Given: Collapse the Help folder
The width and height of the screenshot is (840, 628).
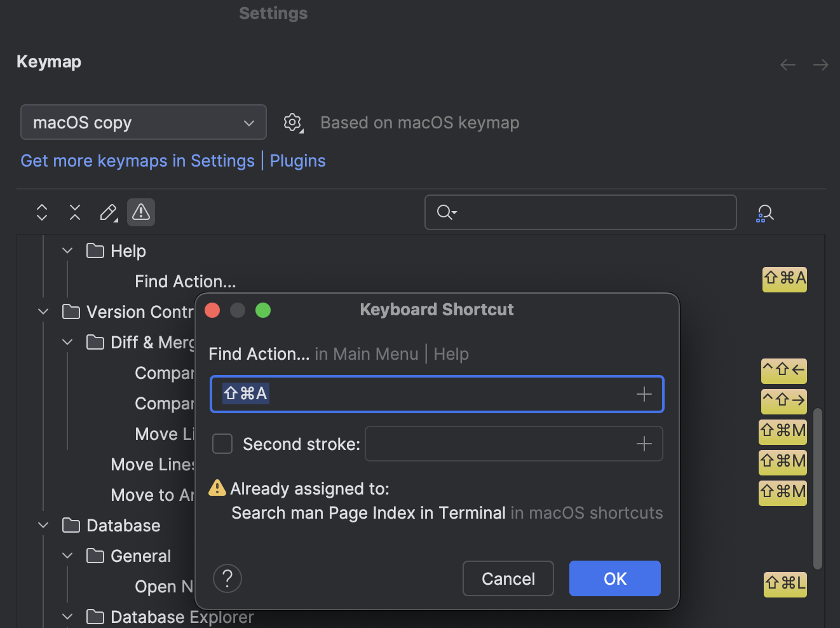Looking at the screenshot, I should coord(67,250).
